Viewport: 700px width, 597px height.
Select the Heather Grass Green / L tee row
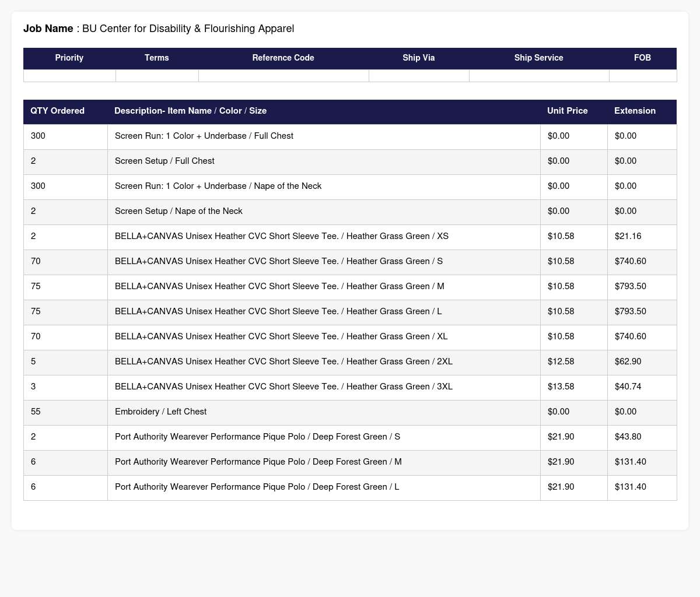pyautogui.click(x=350, y=311)
